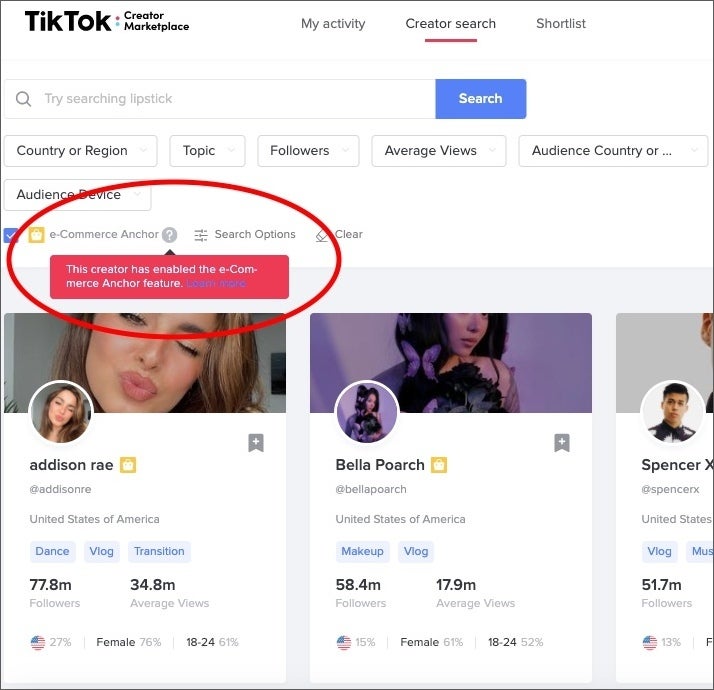
Task: Click the Vlog tag on addison rae card
Action: coord(102,552)
